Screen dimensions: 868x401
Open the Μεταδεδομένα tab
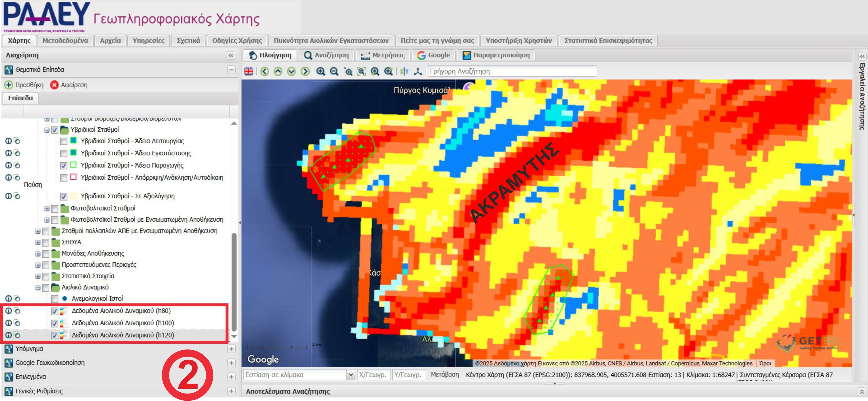65,41
